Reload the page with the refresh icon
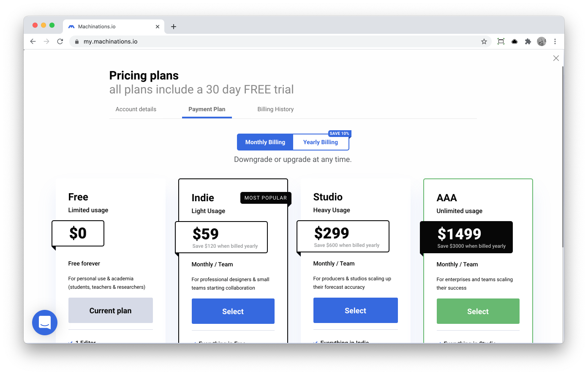The image size is (588, 375). 60,41
